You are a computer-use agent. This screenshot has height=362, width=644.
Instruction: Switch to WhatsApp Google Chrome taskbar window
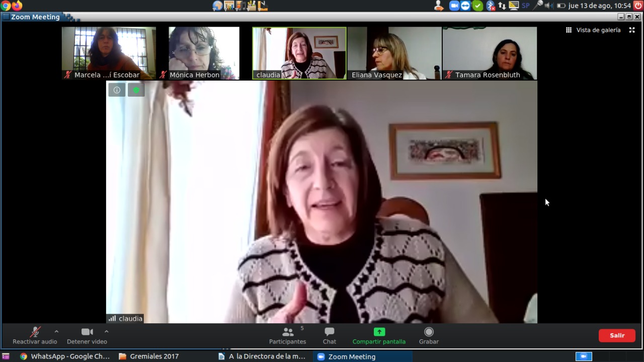coord(64,356)
